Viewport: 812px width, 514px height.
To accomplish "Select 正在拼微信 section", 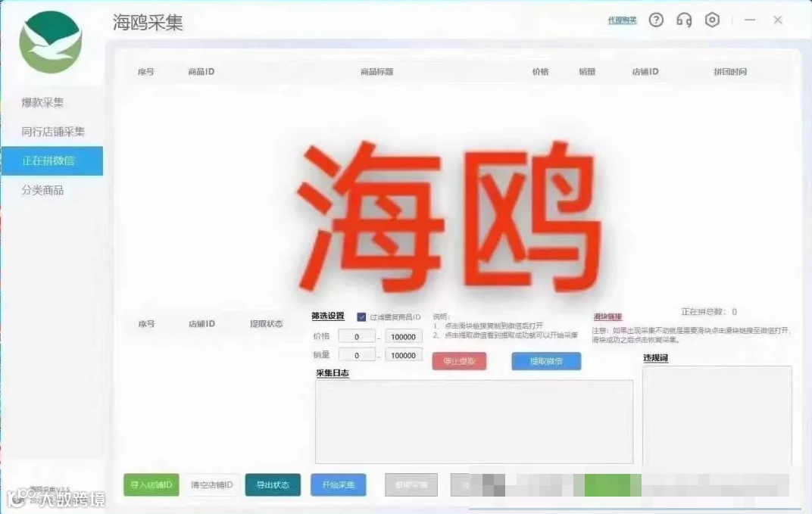I will (52, 161).
